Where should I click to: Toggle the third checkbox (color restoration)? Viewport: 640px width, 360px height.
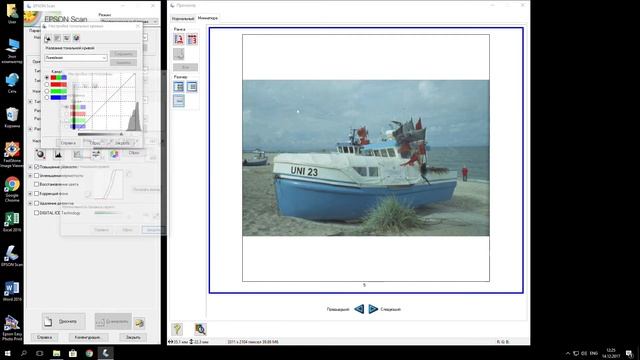click(36, 184)
